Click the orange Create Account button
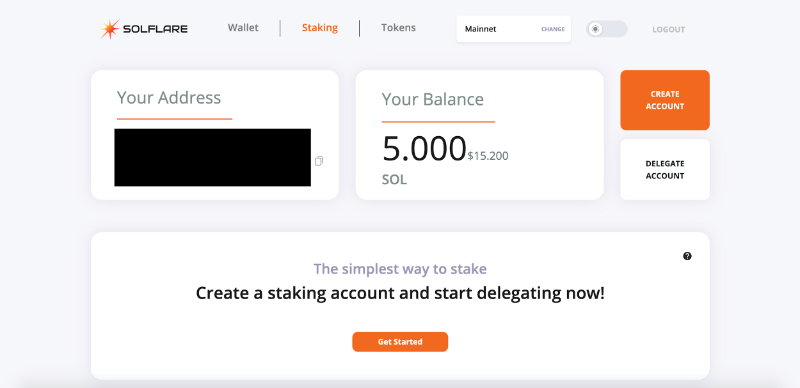The height and width of the screenshot is (388, 800). 665,100
